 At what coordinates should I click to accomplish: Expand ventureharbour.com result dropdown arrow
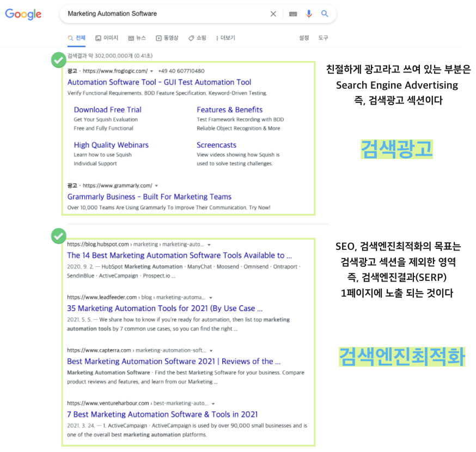(213, 404)
